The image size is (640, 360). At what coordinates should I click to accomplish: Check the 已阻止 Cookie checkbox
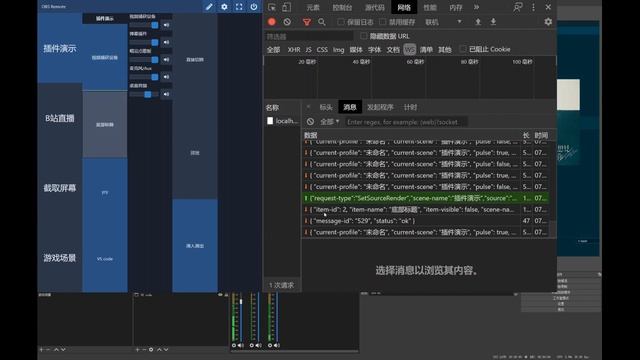click(462, 49)
